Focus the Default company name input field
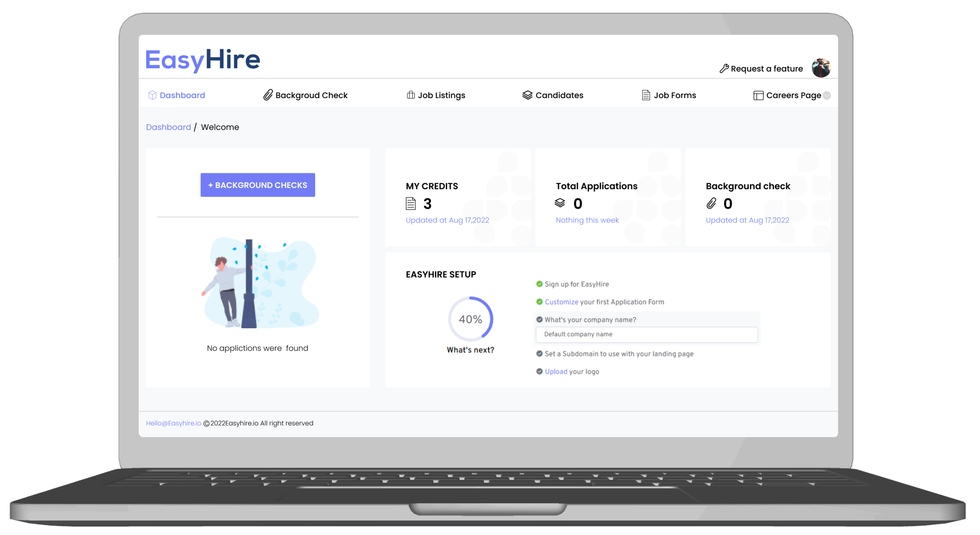 (646, 334)
